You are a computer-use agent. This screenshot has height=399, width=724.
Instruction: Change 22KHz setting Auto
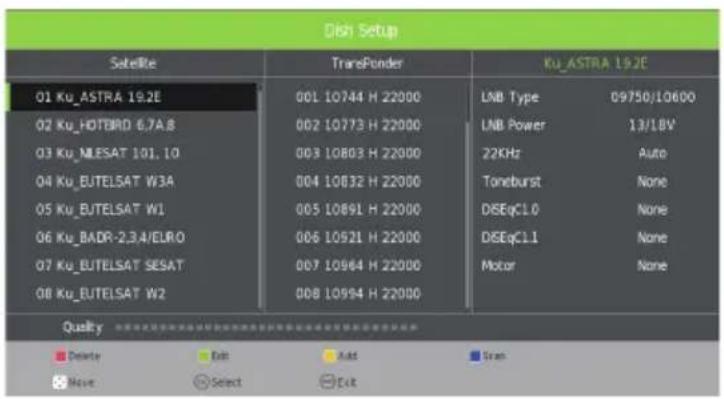click(x=652, y=153)
